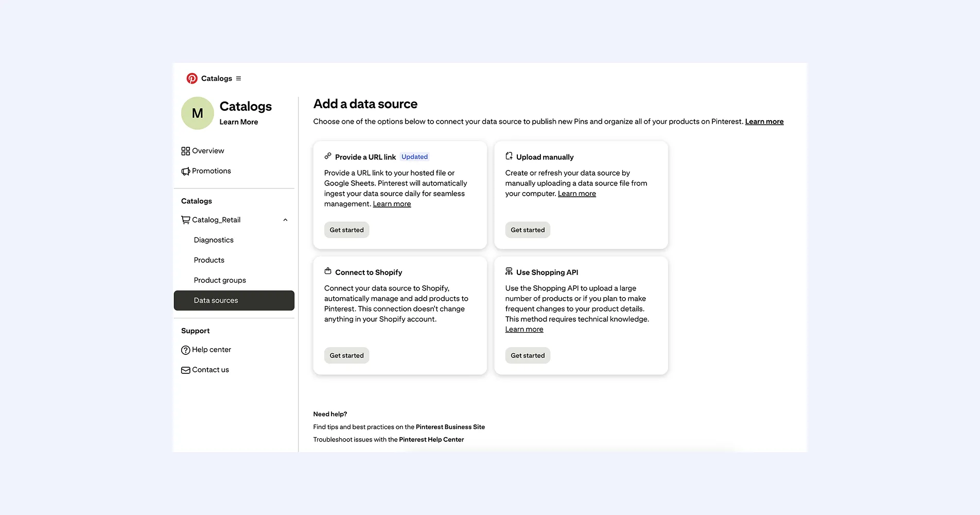Image resolution: width=980 pixels, height=515 pixels.
Task: Click Get started under Provide a URL link
Action: [x=346, y=230]
